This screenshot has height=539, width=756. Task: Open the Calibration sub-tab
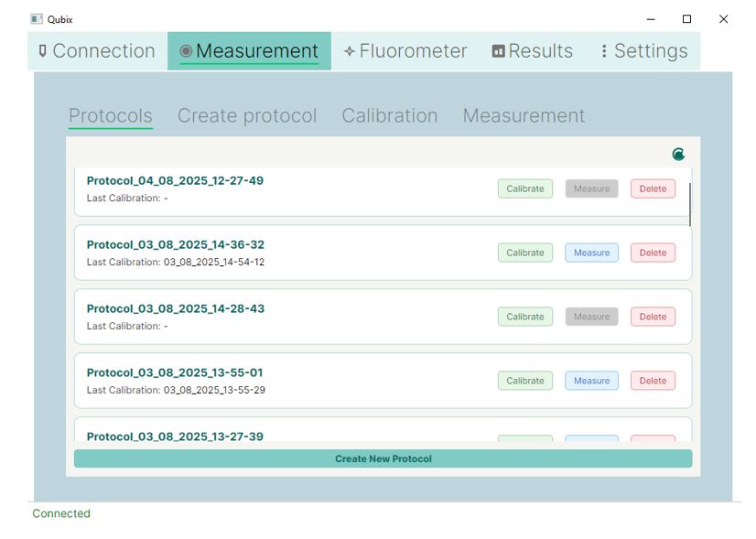pyautogui.click(x=390, y=115)
